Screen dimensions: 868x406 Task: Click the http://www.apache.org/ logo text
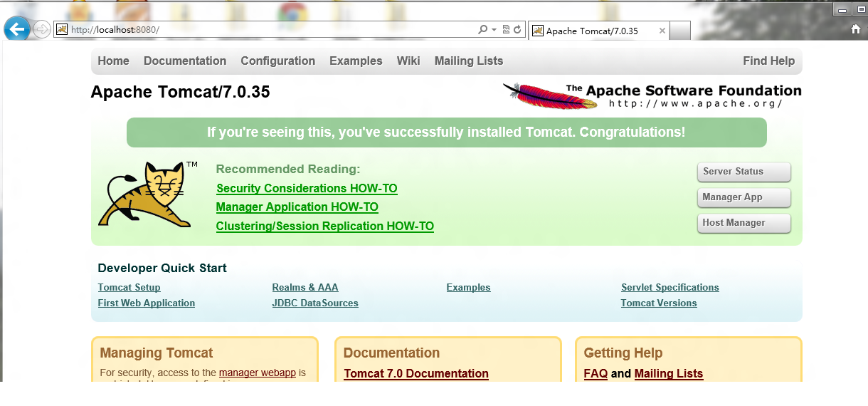696,104
